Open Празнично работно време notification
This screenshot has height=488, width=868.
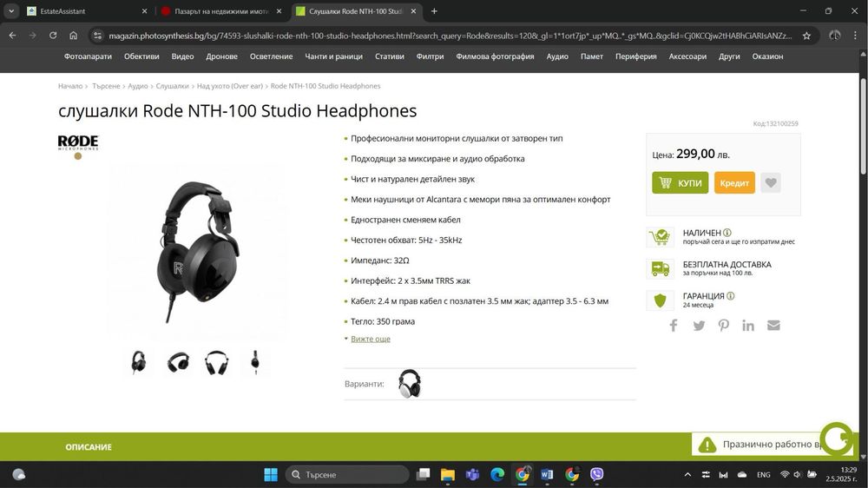tap(756, 445)
